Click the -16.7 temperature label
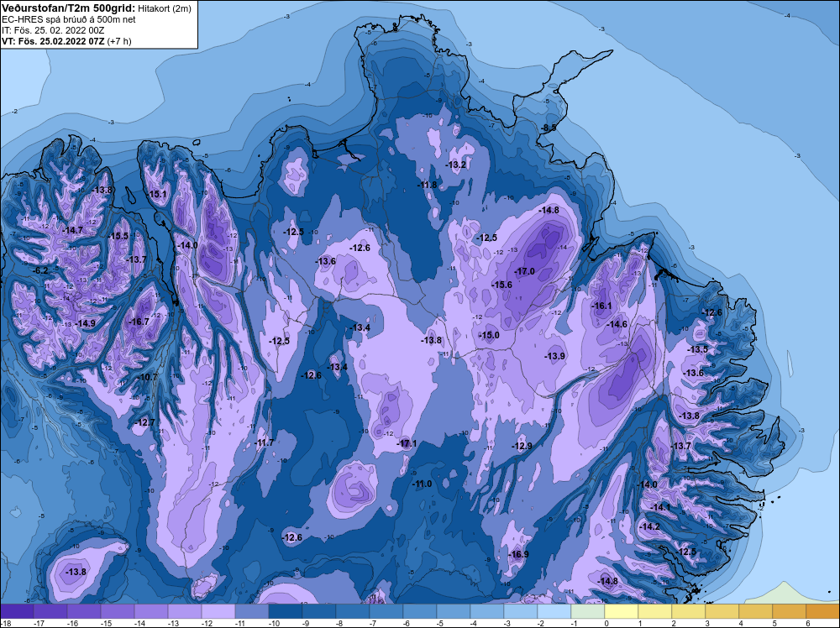The width and height of the screenshot is (840, 628). pyautogui.click(x=139, y=322)
